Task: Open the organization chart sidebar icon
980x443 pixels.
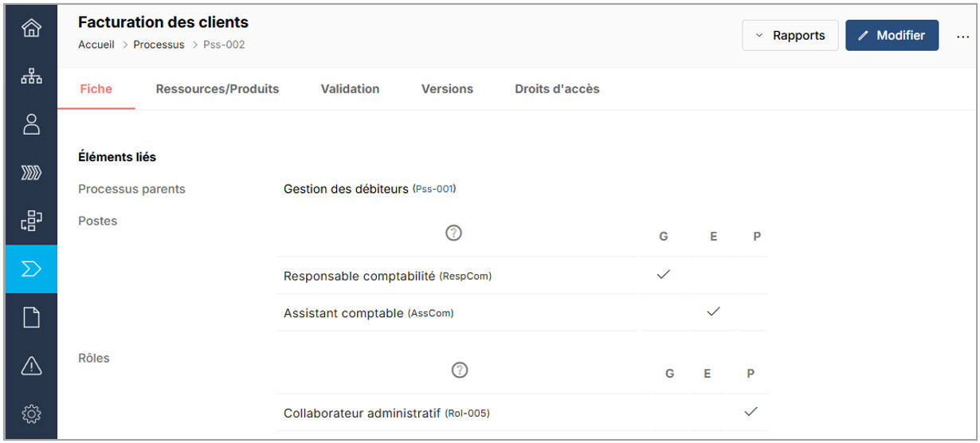Action: tap(31, 77)
